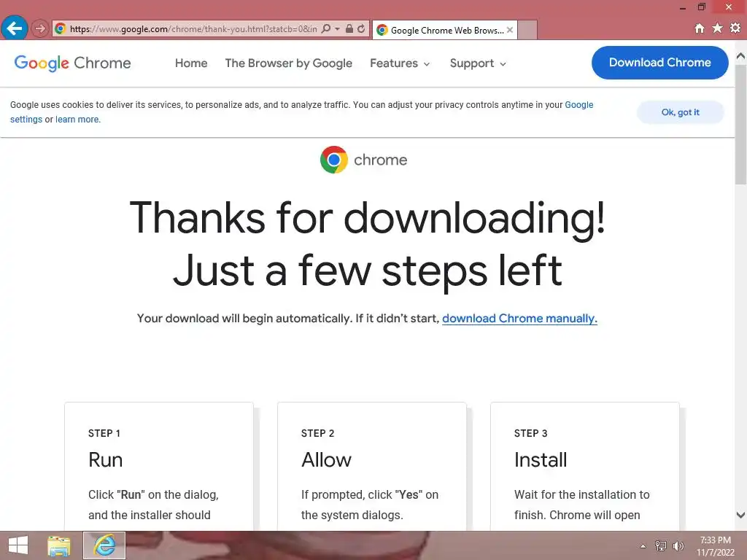Click the page scrollbar down arrow

pyautogui.click(x=741, y=515)
